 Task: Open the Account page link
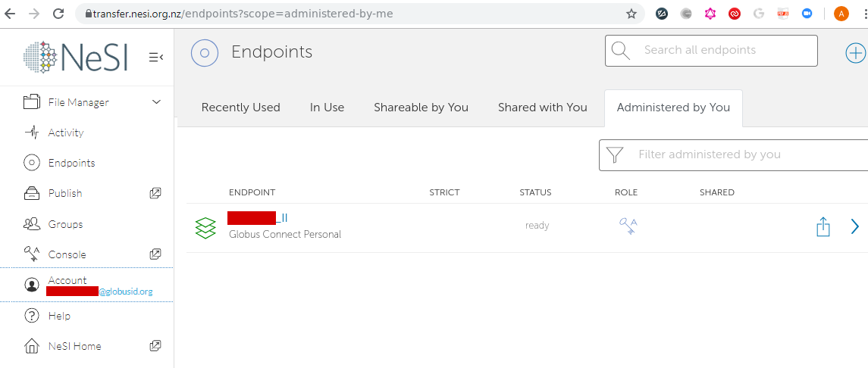pos(67,280)
